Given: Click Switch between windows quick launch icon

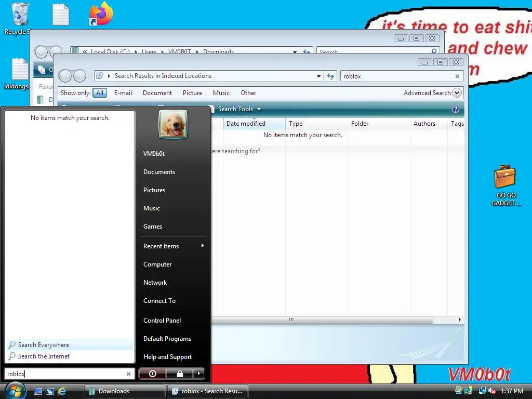Looking at the screenshot, I should [50, 391].
